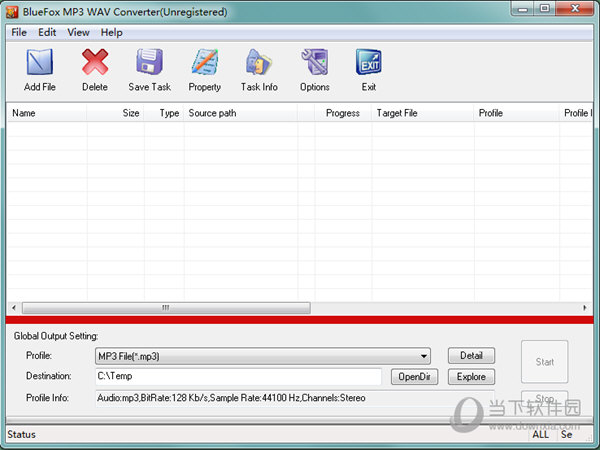The image size is (600, 450).
Task: Click the Detail button
Action: pos(471,355)
